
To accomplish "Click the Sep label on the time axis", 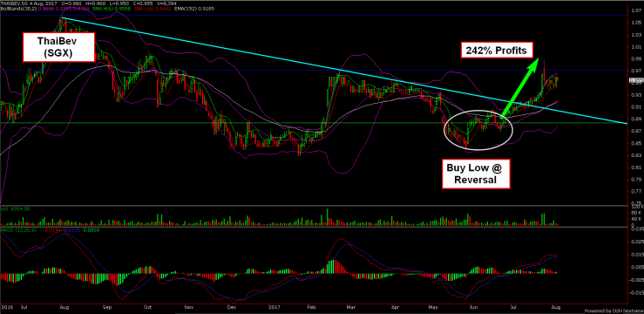I will [x=106, y=307].
